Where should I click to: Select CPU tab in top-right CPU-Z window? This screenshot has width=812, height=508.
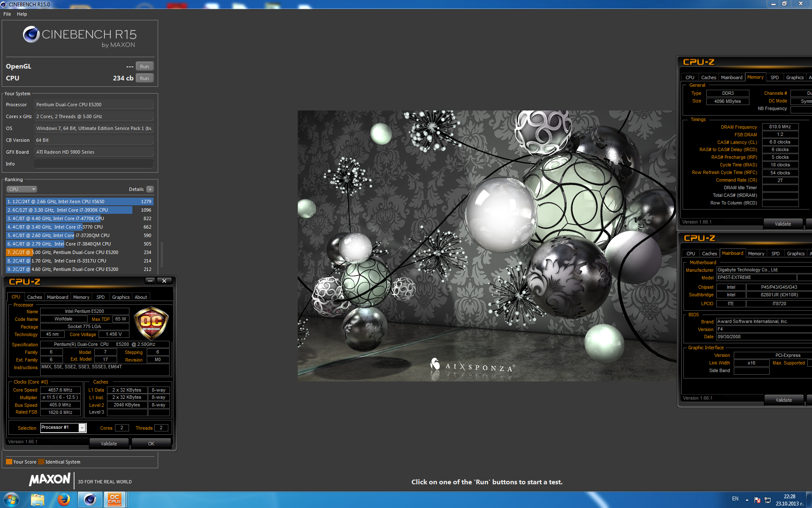(690, 77)
